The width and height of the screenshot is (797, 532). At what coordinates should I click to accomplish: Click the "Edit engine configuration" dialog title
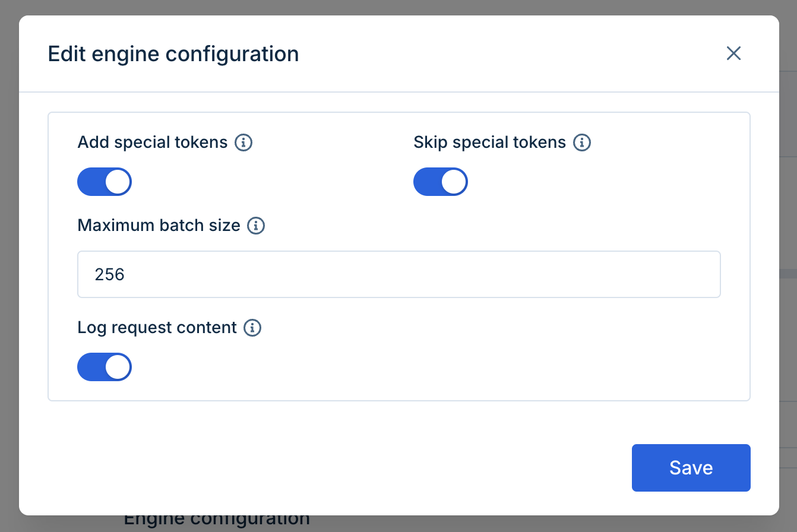pos(173,54)
